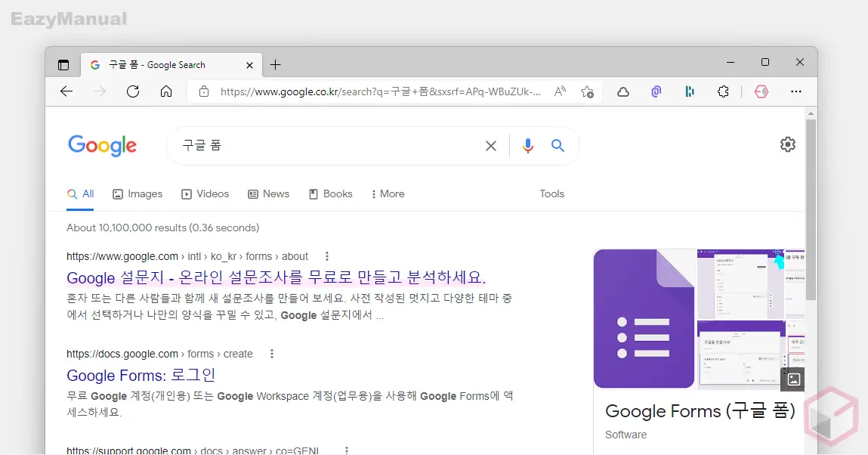This screenshot has height=455, width=868.
Task: Open a new browser tab
Action: (275, 65)
